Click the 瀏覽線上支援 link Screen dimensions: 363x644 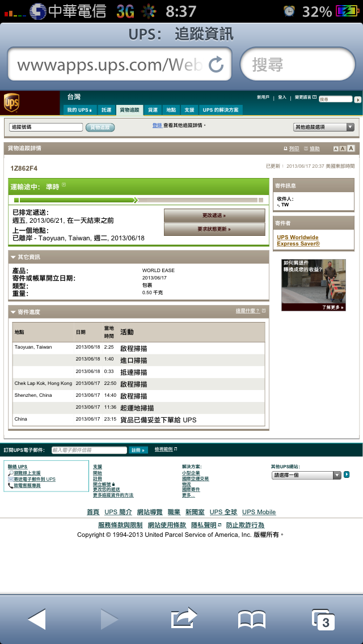(27, 473)
